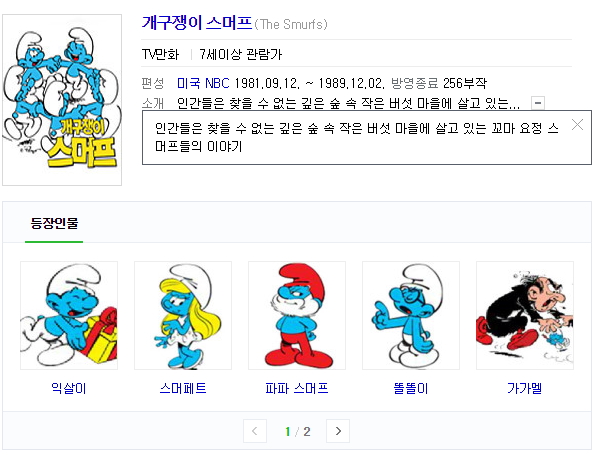Go to next character page arrow
The height and width of the screenshot is (455, 598).
click(338, 431)
